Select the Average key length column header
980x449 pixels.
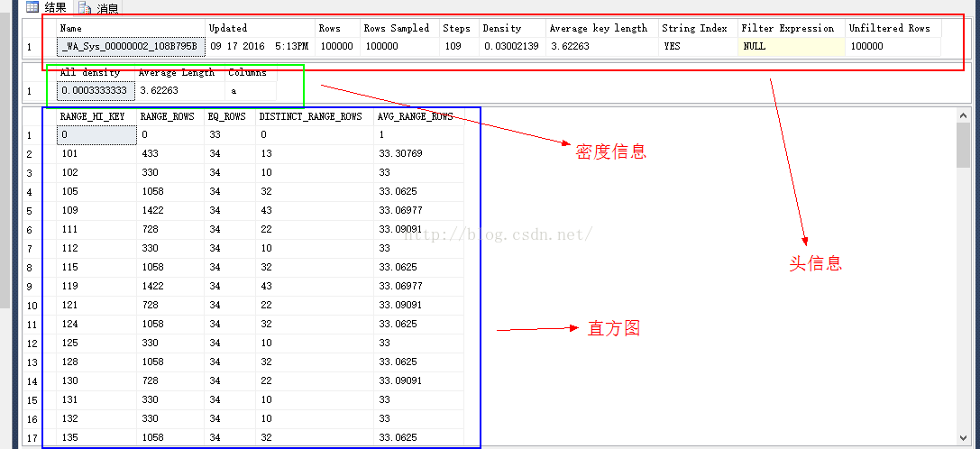(x=602, y=28)
